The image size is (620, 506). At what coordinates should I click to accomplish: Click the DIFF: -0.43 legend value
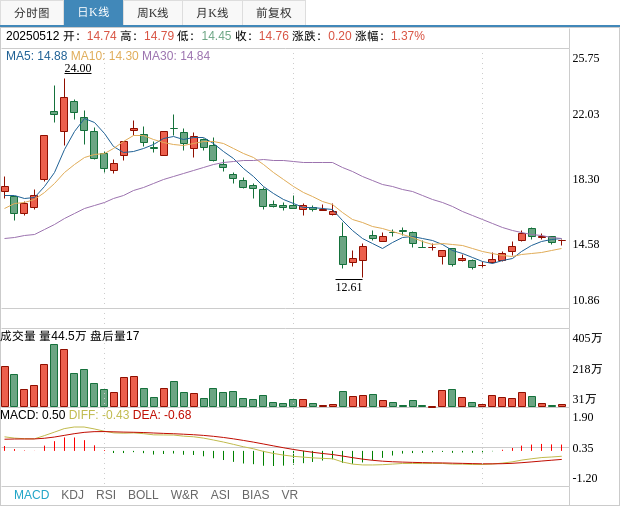(x=99, y=414)
